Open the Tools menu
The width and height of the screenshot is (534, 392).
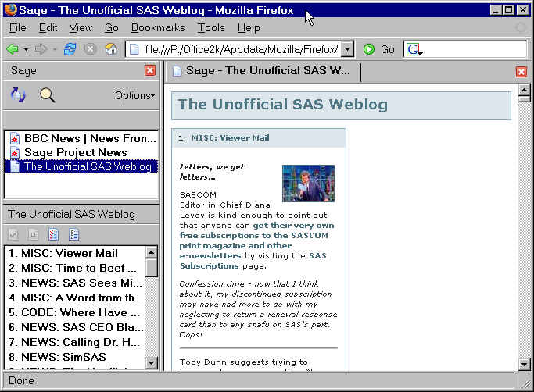(x=211, y=27)
